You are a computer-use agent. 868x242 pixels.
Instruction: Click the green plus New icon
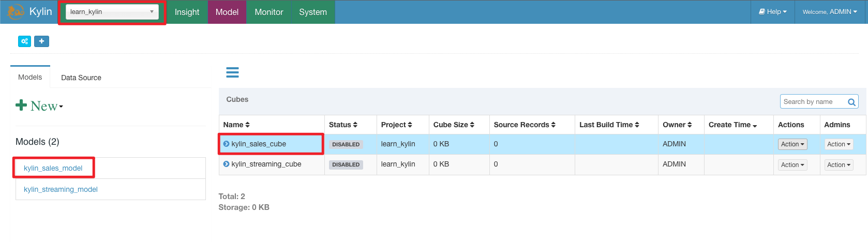point(21,105)
